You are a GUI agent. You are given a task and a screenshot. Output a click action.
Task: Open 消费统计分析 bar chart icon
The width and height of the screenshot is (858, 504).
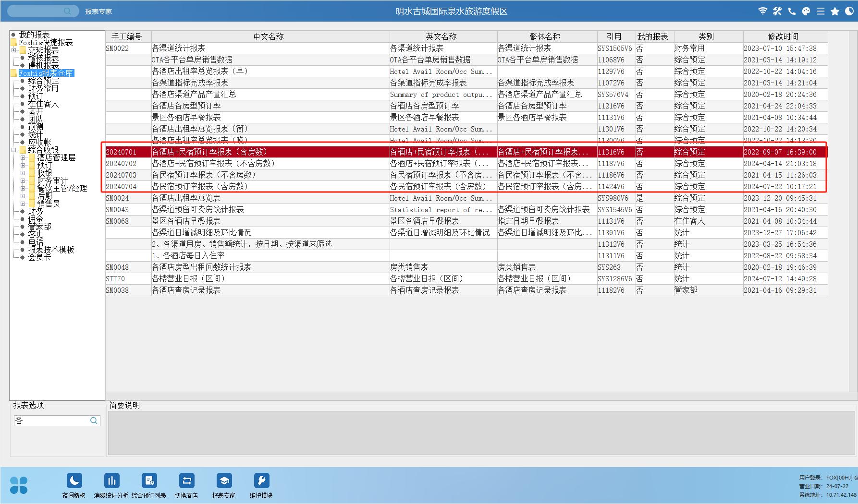coord(111,480)
